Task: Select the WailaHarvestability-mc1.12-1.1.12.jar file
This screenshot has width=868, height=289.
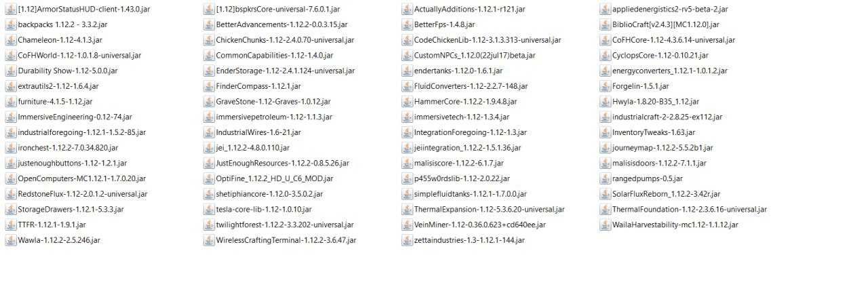Action: (675, 225)
